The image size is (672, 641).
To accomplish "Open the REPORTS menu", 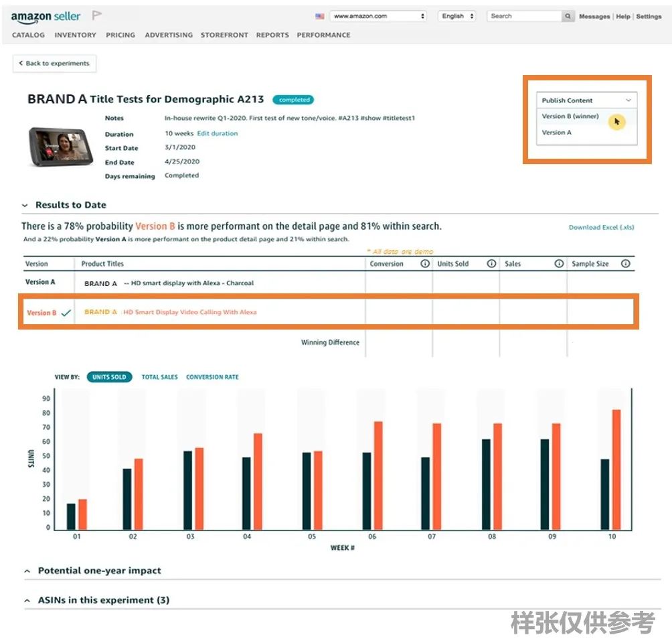I will [272, 35].
